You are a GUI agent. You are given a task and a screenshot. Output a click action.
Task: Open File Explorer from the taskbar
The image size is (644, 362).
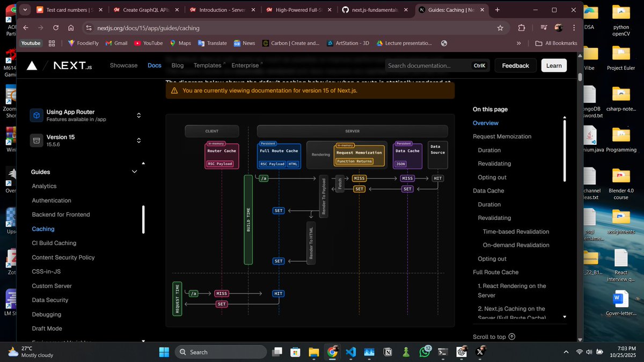click(x=313, y=352)
